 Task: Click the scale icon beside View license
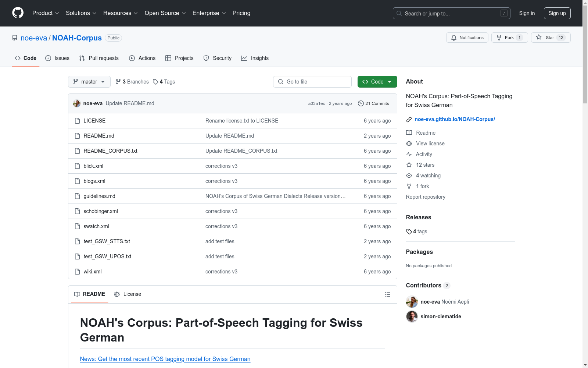point(409,144)
